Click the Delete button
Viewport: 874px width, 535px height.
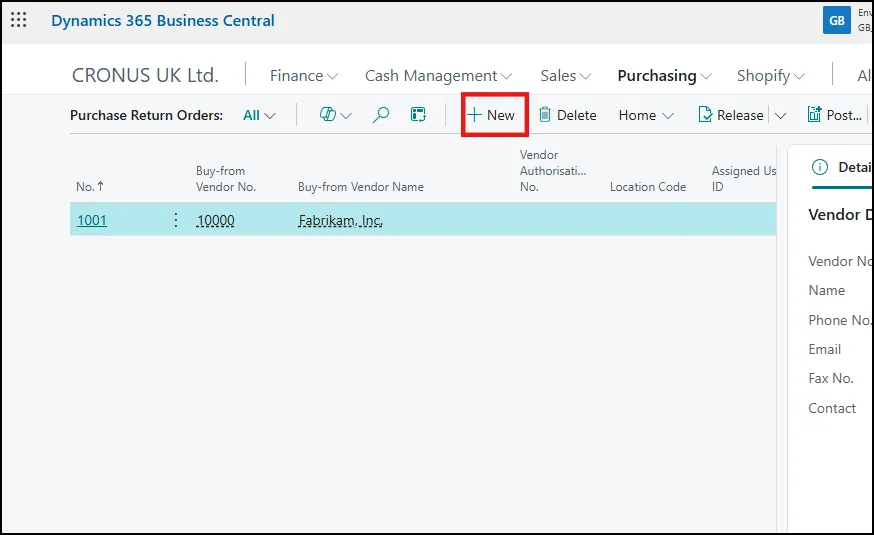click(x=567, y=115)
